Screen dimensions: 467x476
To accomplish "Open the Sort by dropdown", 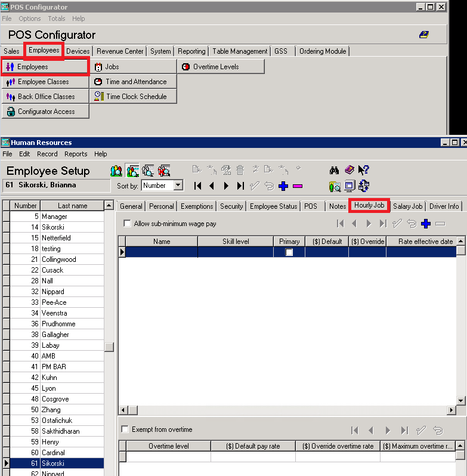I will 178,186.
